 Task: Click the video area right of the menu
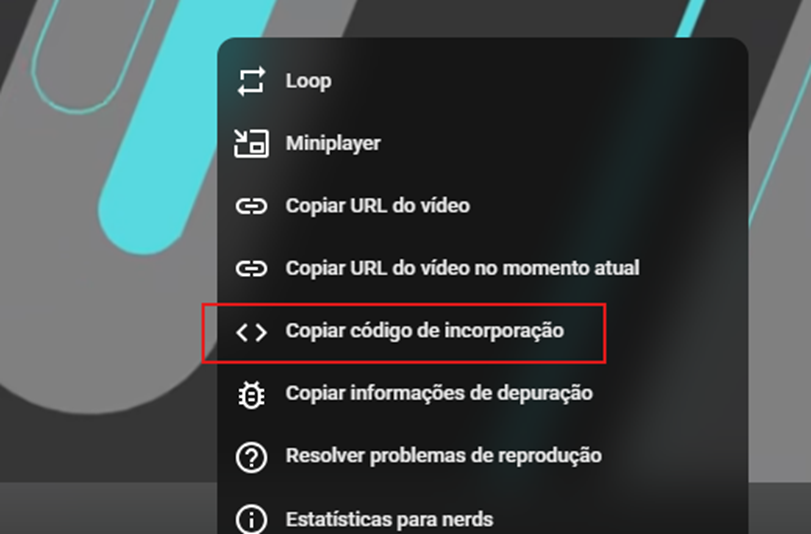tap(779, 259)
